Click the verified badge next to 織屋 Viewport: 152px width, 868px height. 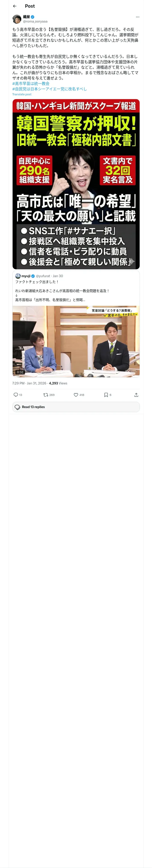[32, 17]
